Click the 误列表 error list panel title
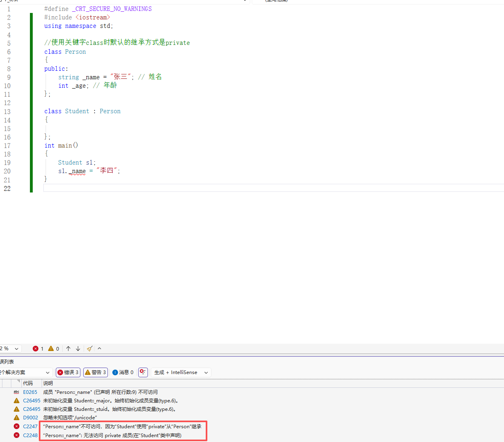The image size is (504, 442). [x=7, y=362]
